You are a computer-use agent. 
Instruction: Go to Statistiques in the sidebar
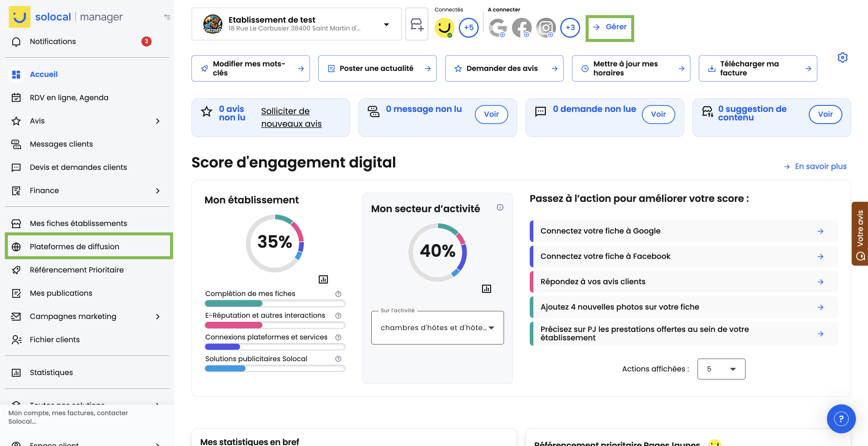[51, 372]
